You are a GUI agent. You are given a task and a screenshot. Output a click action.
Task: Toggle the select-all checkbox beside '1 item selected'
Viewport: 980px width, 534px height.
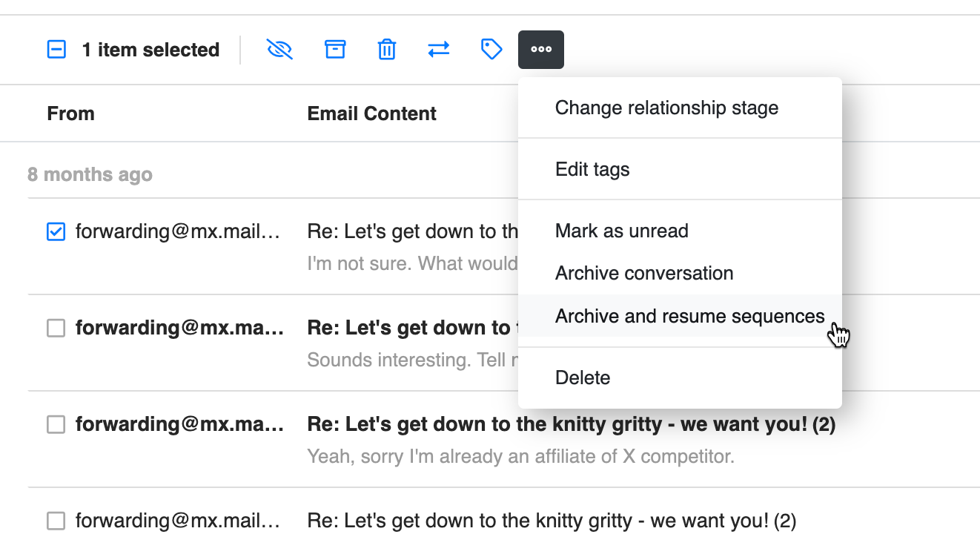pos(56,50)
